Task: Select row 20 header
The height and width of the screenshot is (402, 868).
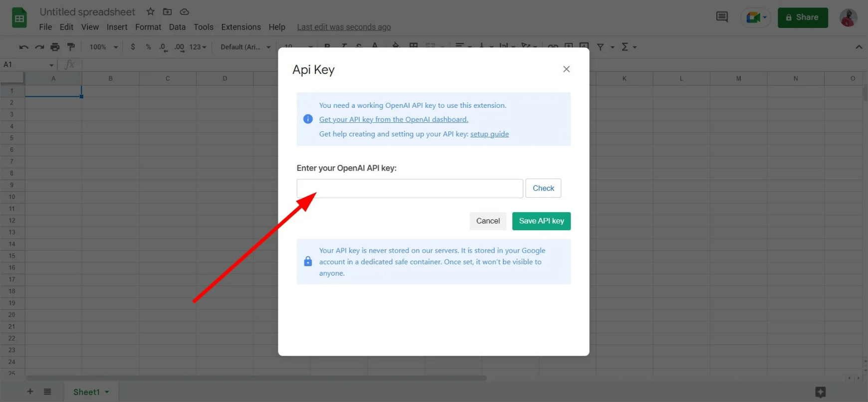Action: (x=12, y=315)
